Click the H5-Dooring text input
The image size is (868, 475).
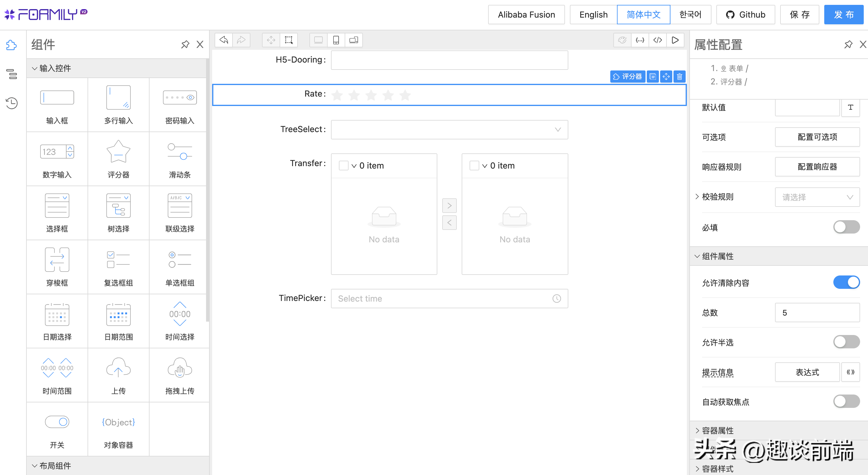pyautogui.click(x=449, y=60)
